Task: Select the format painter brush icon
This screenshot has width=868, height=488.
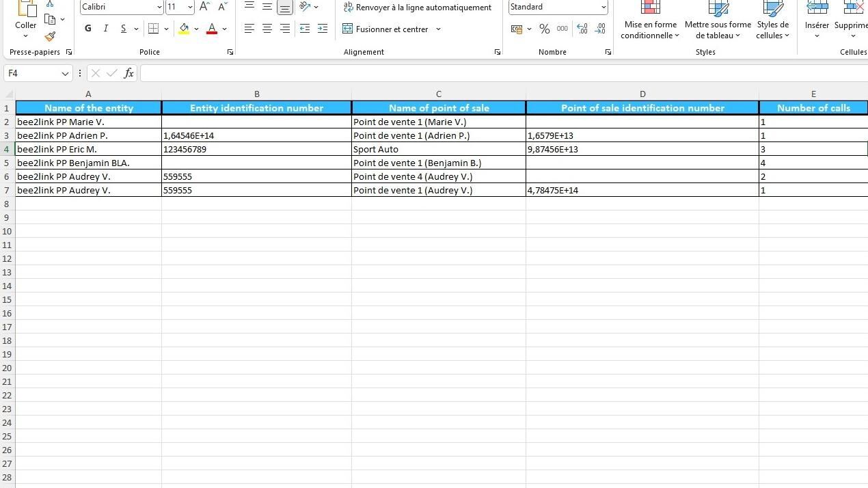Action: pos(50,37)
